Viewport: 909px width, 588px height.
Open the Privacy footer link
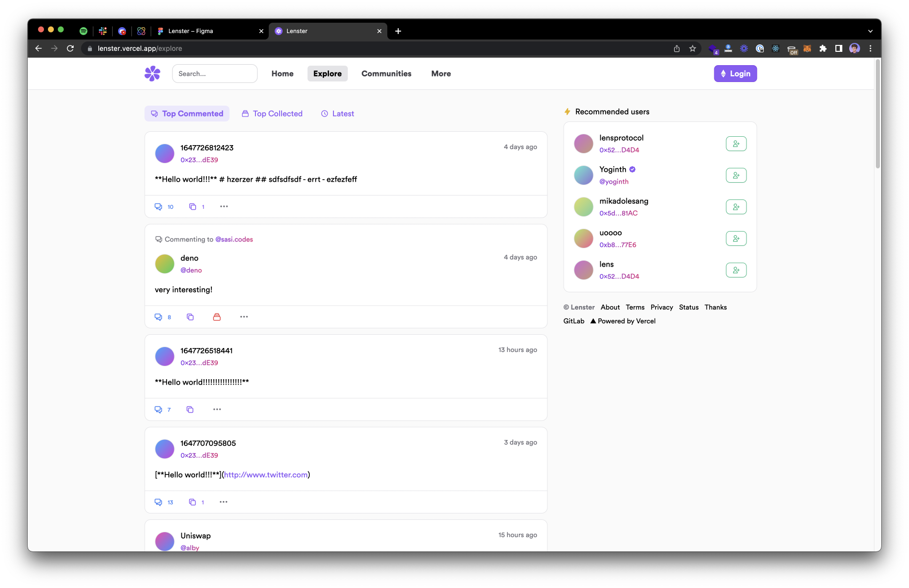662,307
